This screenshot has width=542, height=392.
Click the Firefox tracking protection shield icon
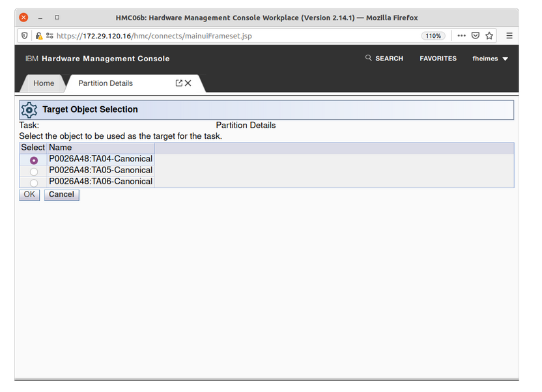coord(25,36)
